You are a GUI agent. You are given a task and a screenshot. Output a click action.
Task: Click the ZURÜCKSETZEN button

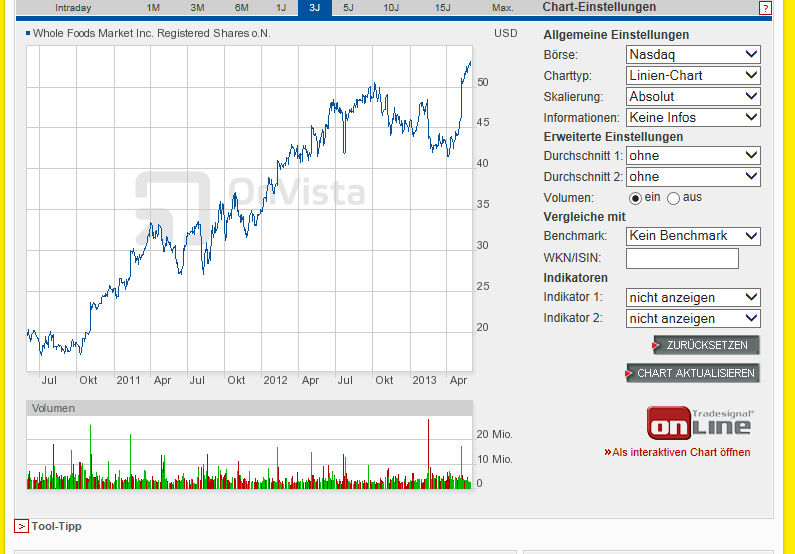706,345
